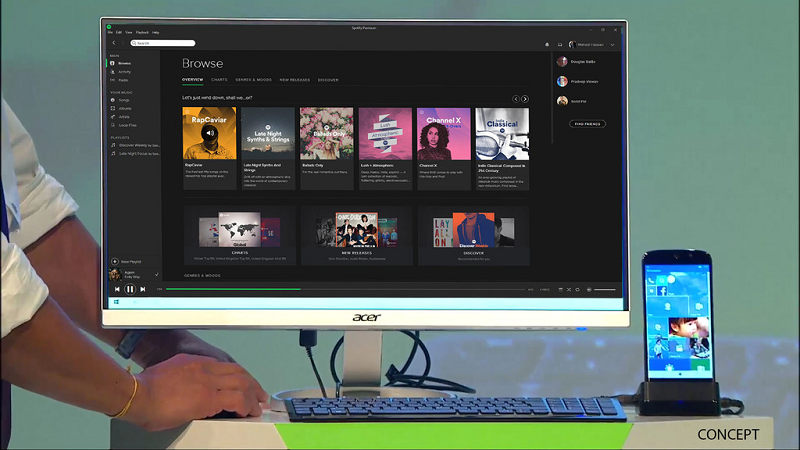
Task: Go to Albums under Your Music
Action: pos(124,108)
